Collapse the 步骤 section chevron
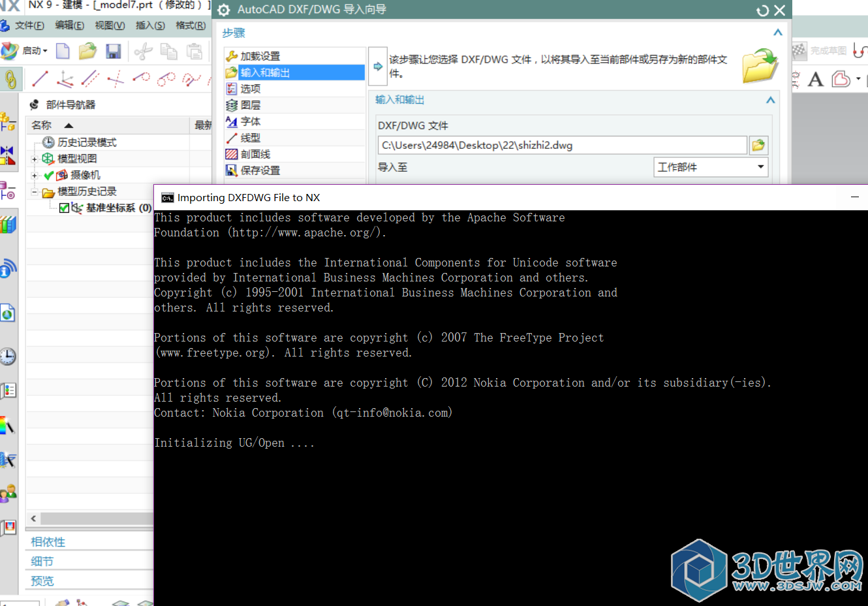868x606 pixels. (778, 33)
